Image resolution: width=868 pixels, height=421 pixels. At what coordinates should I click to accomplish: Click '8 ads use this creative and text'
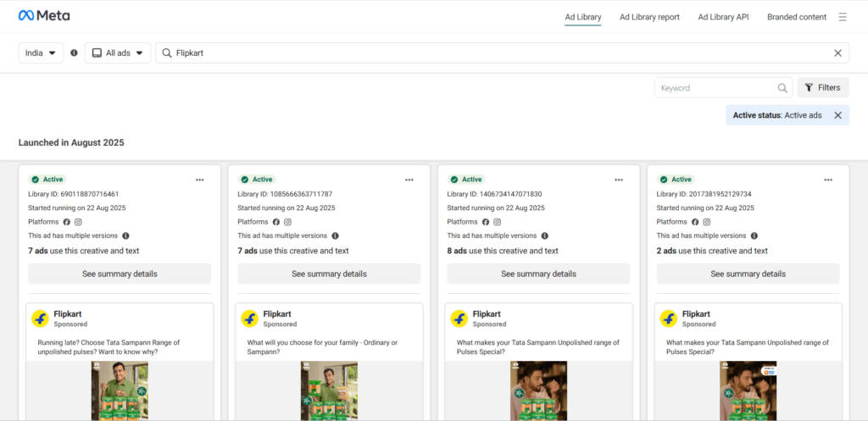pyautogui.click(x=503, y=251)
